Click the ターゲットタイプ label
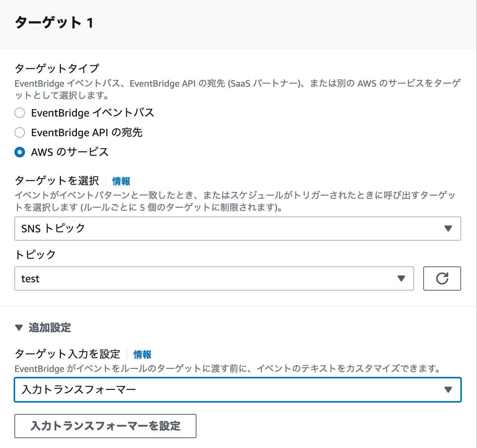Screen dimensions: 477x448 coord(57,68)
